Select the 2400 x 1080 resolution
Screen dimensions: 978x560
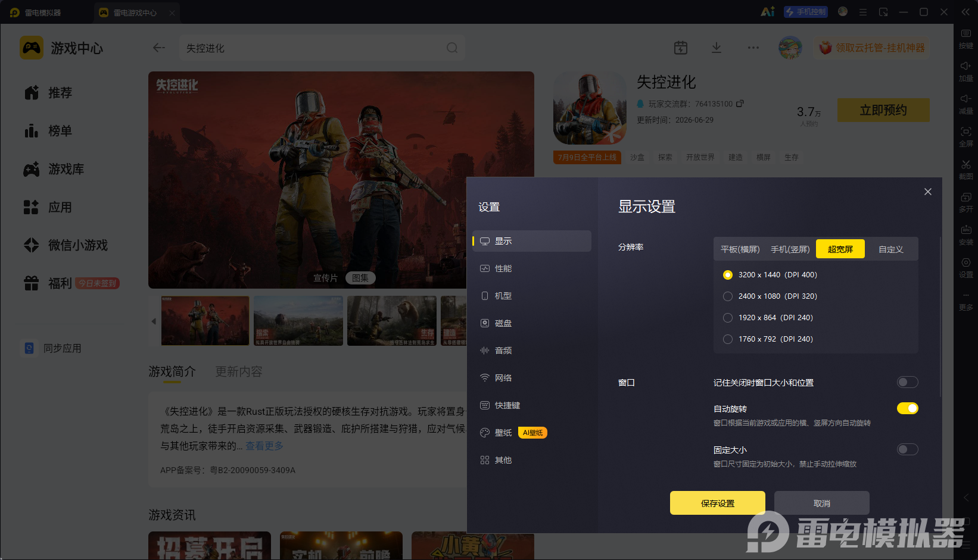tap(770, 296)
